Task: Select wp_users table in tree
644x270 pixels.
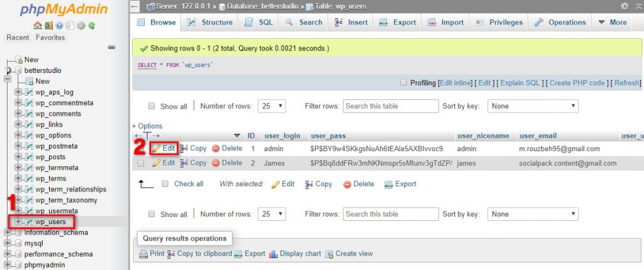Action: 50,222
